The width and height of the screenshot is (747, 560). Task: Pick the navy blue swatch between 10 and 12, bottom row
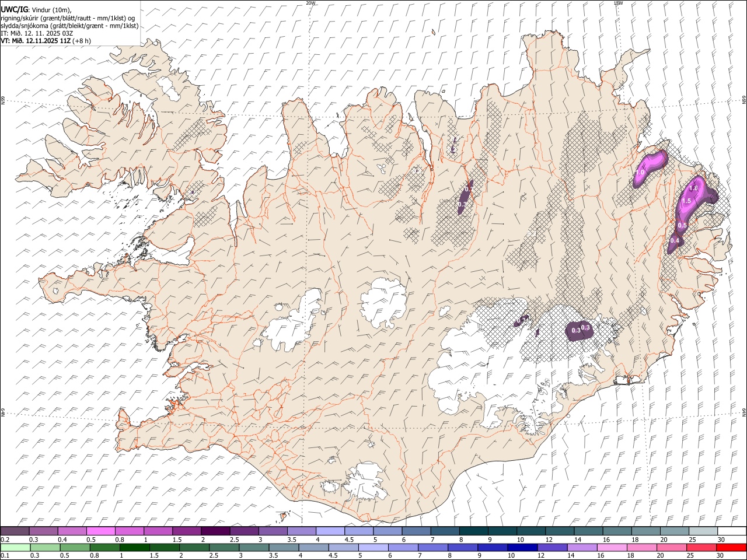(x=522, y=547)
